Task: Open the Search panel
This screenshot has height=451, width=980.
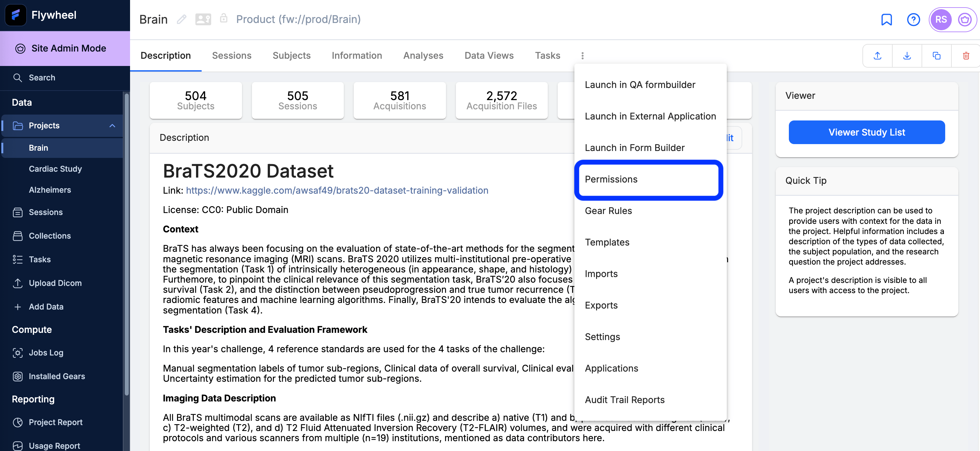Action: coord(42,77)
